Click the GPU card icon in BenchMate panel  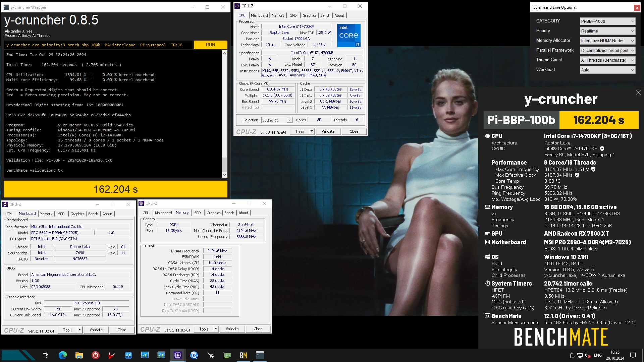[487, 234]
